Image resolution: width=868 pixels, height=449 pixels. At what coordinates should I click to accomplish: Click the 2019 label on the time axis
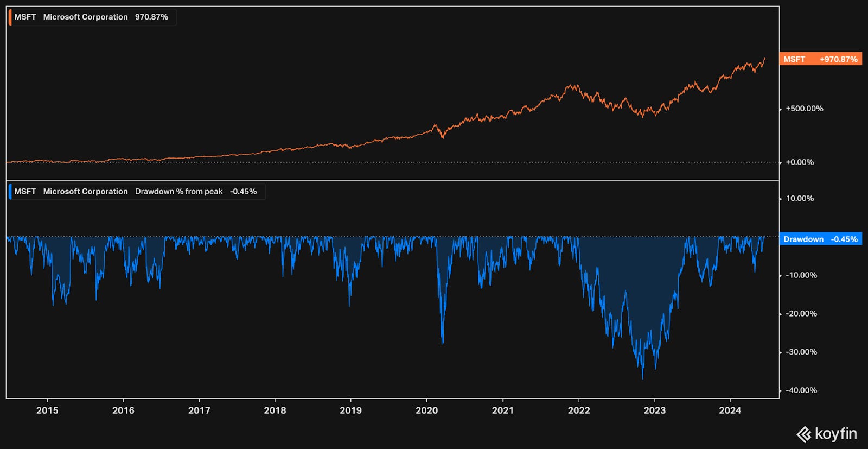point(350,410)
